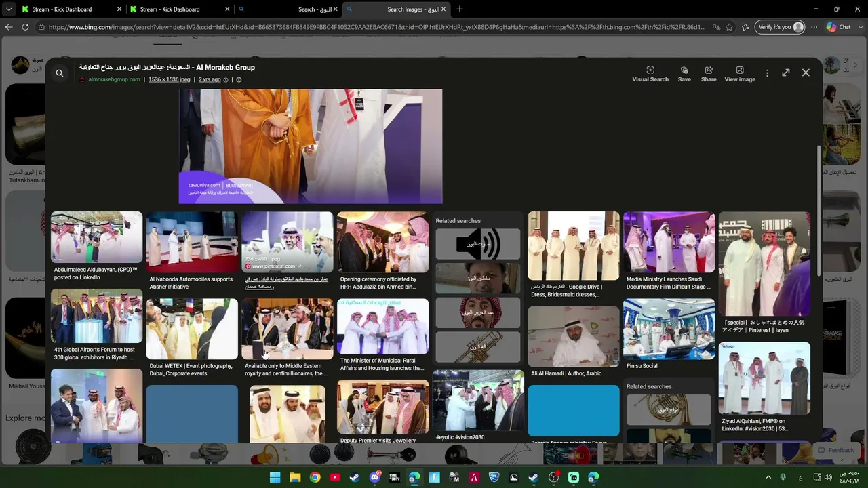Open Rocket League from the taskbar
868x488 pixels.
point(494,477)
